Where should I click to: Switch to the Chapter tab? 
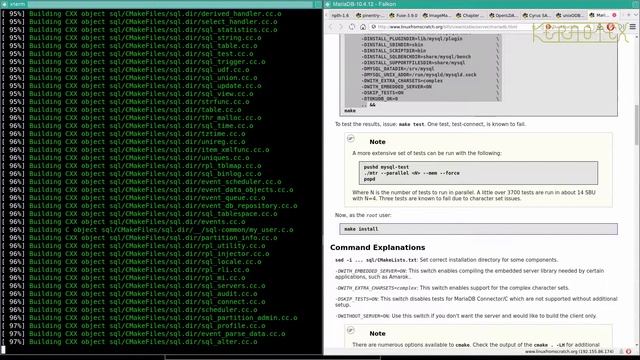click(x=470, y=15)
